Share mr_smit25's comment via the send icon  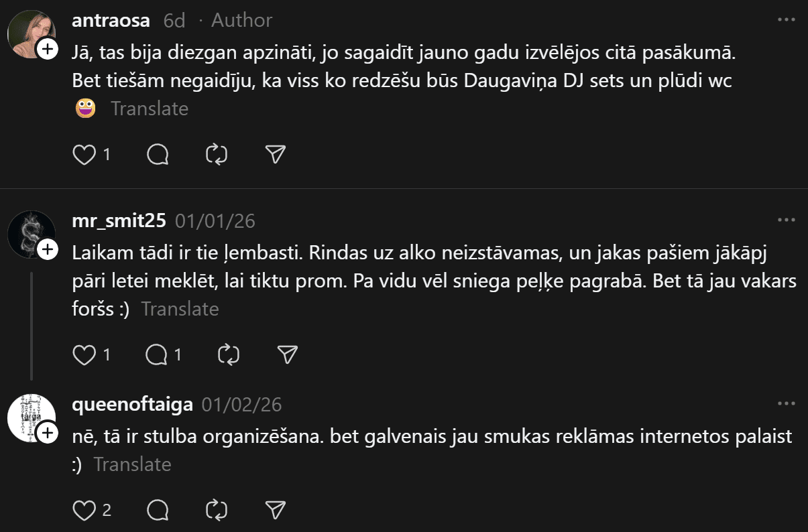(288, 355)
